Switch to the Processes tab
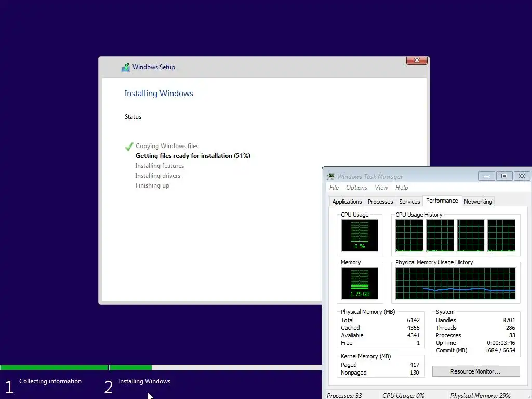This screenshot has width=532, height=399. (380, 202)
